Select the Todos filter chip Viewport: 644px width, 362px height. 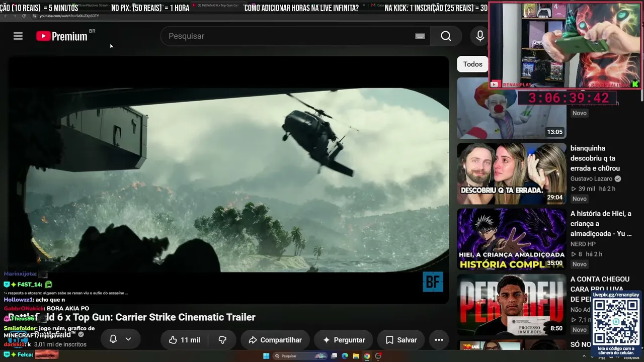tap(472, 64)
